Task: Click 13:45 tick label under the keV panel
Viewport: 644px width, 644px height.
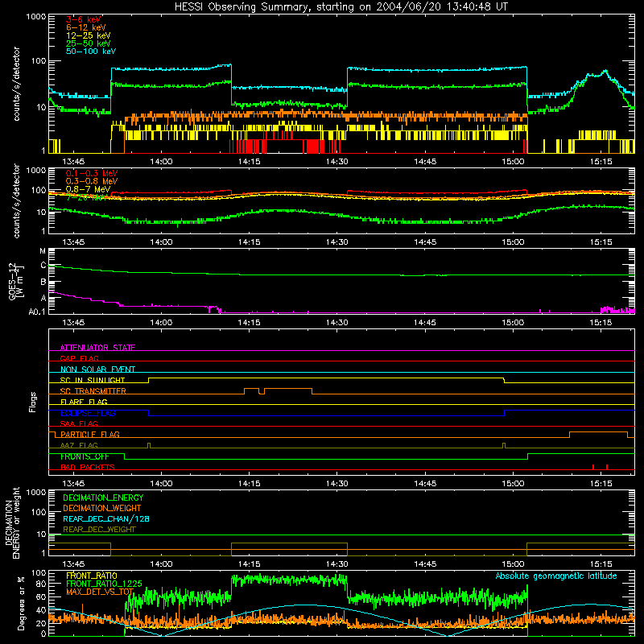Action: pyautogui.click(x=73, y=162)
